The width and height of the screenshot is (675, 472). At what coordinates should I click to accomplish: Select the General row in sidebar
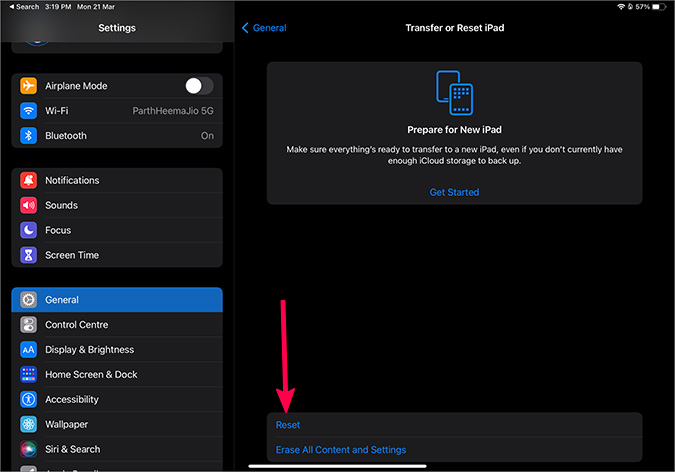117,300
